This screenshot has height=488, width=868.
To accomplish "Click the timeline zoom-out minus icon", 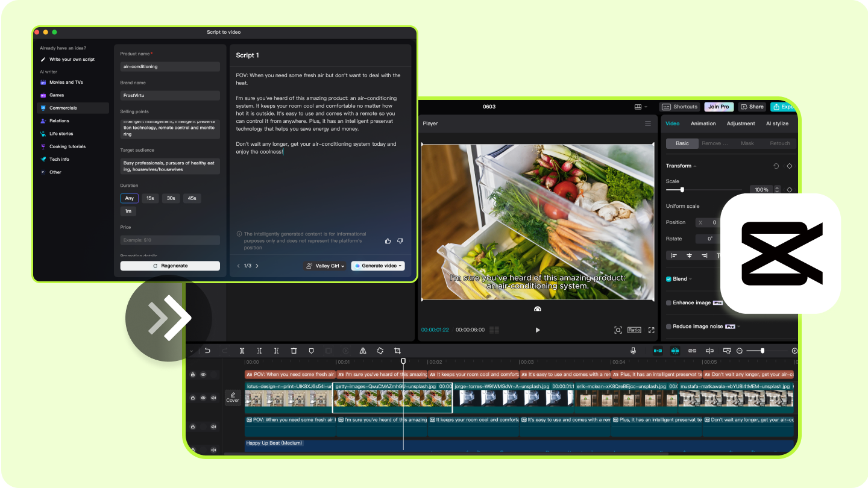I will click(740, 351).
